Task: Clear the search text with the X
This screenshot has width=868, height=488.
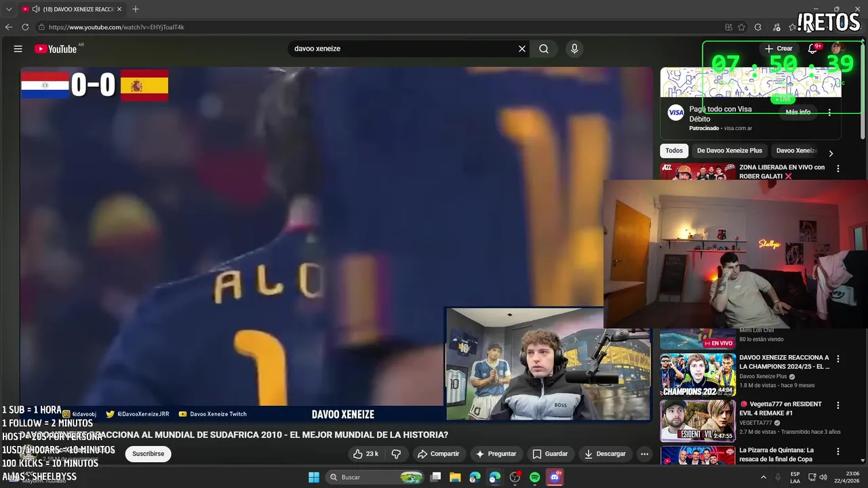Action: click(x=522, y=49)
